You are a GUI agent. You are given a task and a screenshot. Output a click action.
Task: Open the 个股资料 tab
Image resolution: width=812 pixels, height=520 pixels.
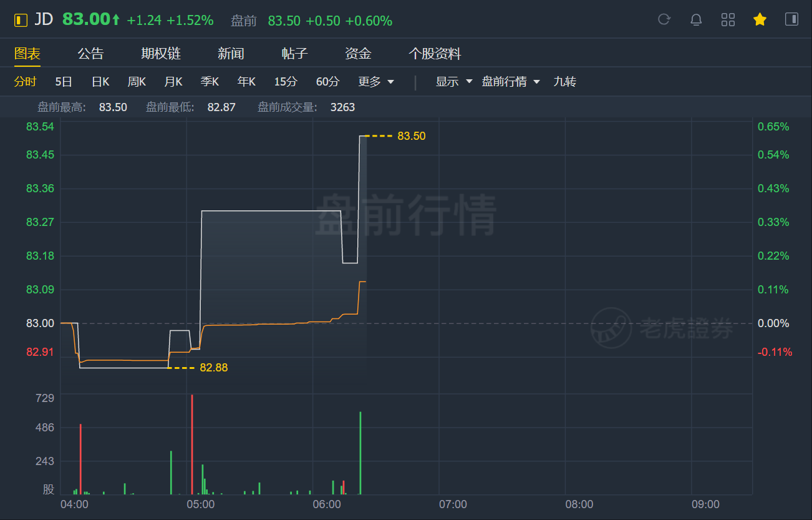[435, 54]
